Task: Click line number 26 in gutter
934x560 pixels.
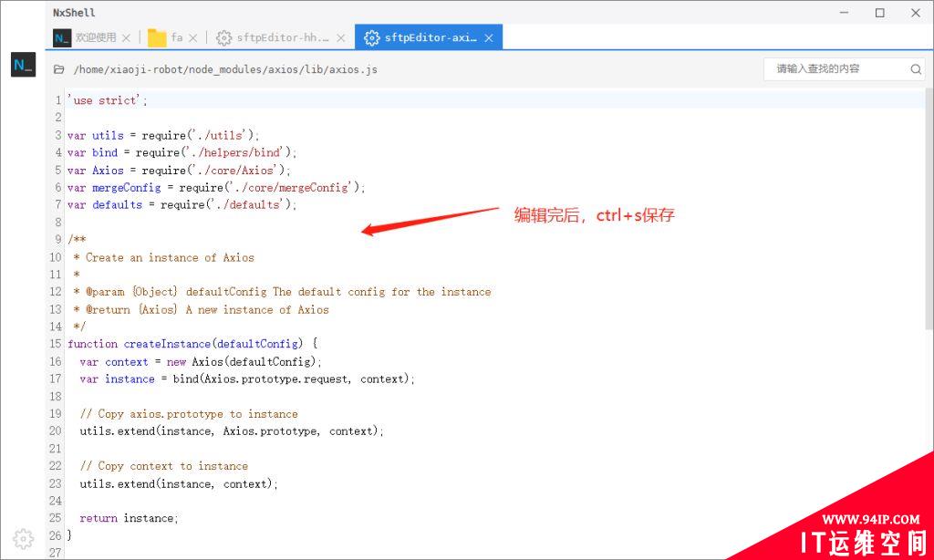Action: coord(56,535)
